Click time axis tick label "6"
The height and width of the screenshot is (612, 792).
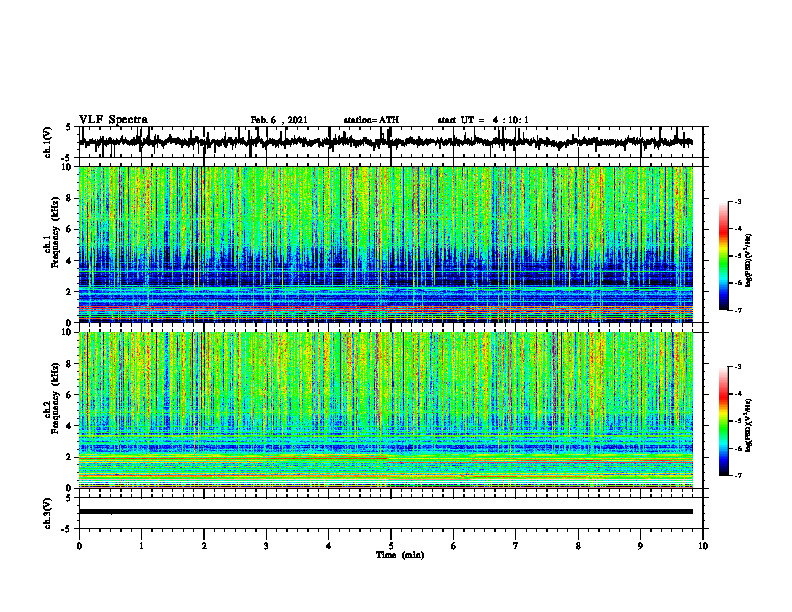pyautogui.click(x=454, y=546)
